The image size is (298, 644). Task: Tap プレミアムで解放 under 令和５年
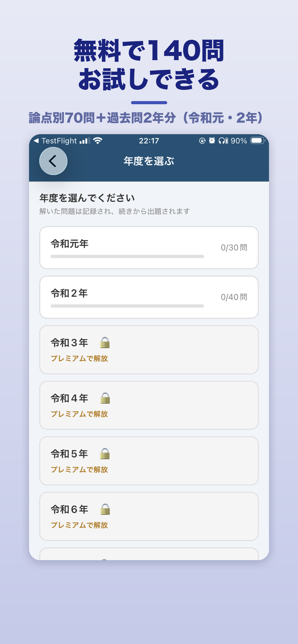coord(79,470)
